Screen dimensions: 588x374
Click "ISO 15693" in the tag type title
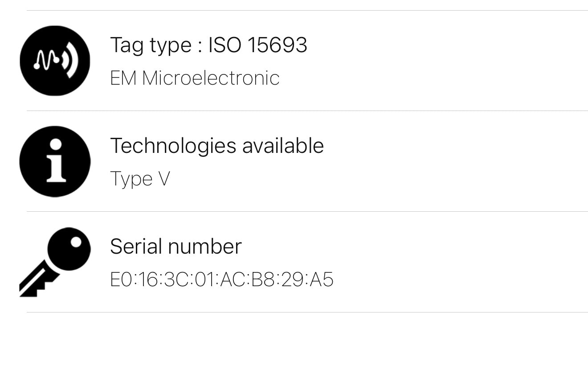(x=258, y=45)
